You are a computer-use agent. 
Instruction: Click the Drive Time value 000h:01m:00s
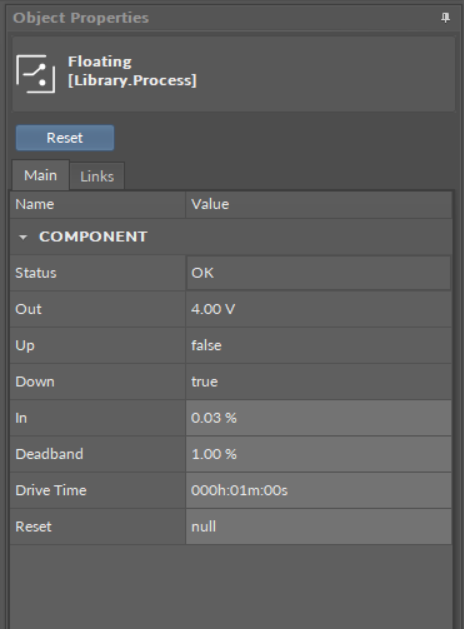click(x=318, y=490)
